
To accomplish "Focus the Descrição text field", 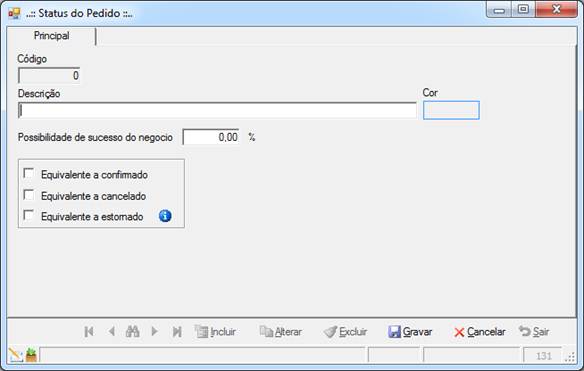I will (217, 111).
